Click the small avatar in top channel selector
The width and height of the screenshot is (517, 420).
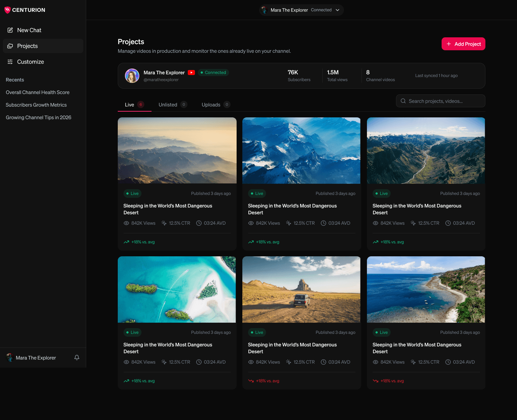click(x=264, y=10)
